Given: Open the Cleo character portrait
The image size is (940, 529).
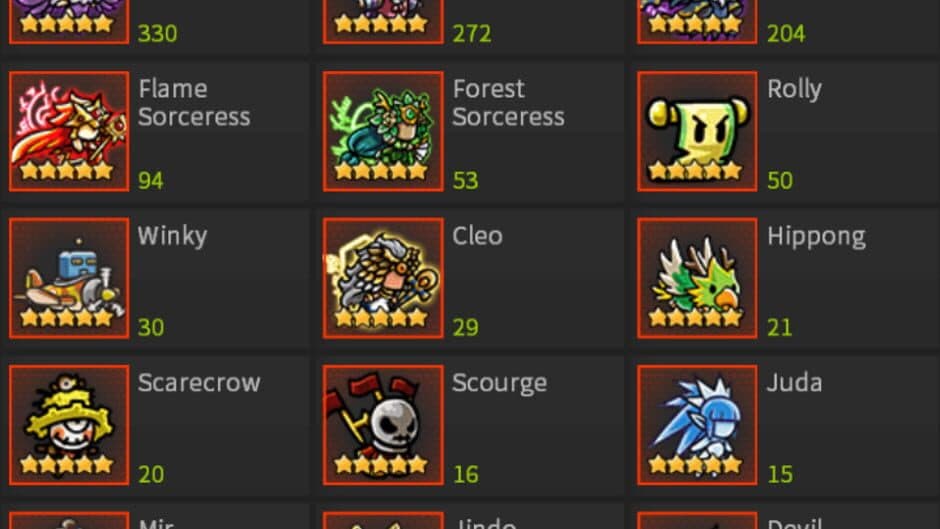Looking at the screenshot, I should pyautogui.click(x=383, y=278).
